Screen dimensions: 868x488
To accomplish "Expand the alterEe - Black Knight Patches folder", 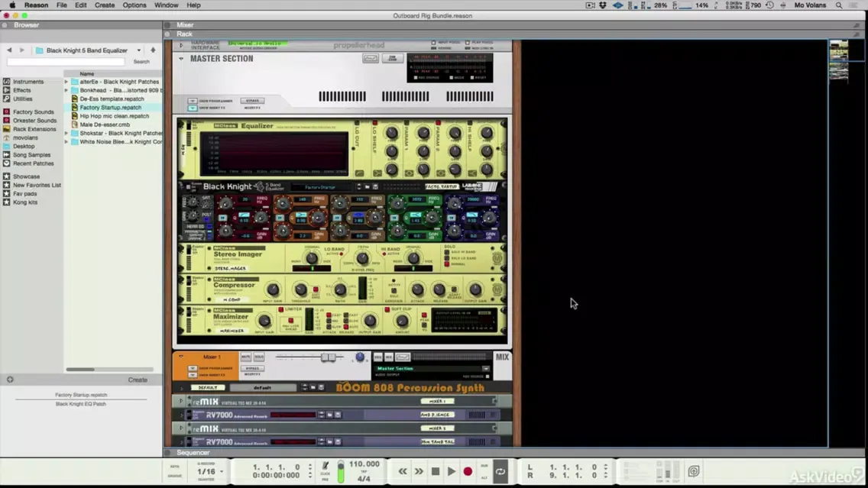I will click(x=66, y=81).
